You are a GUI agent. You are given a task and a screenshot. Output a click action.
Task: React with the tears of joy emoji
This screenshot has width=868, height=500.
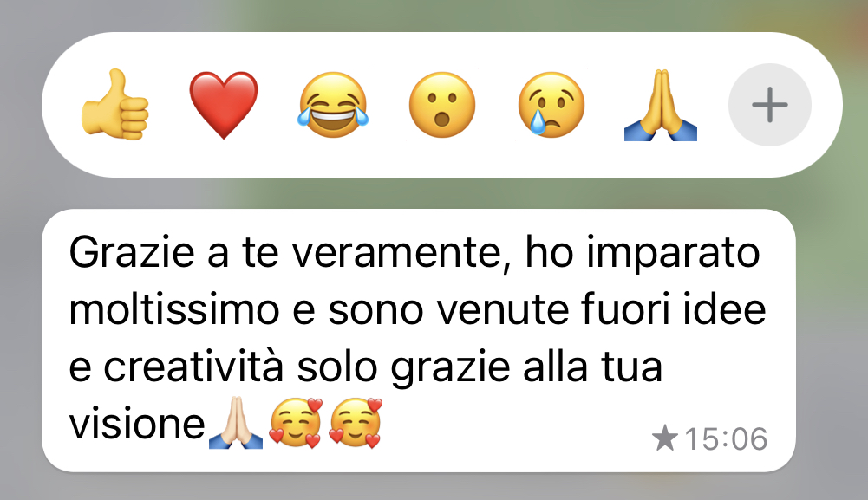point(333,105)
